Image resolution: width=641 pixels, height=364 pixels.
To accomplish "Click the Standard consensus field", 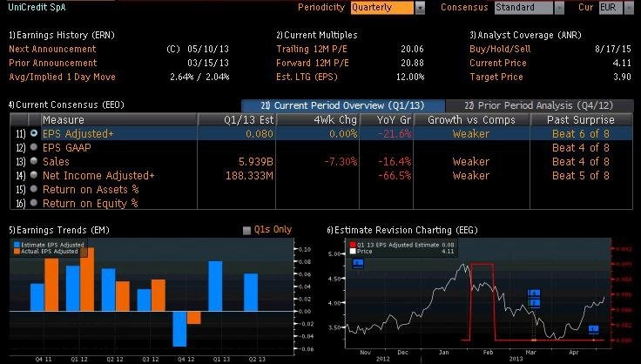I will coord(523,8).
